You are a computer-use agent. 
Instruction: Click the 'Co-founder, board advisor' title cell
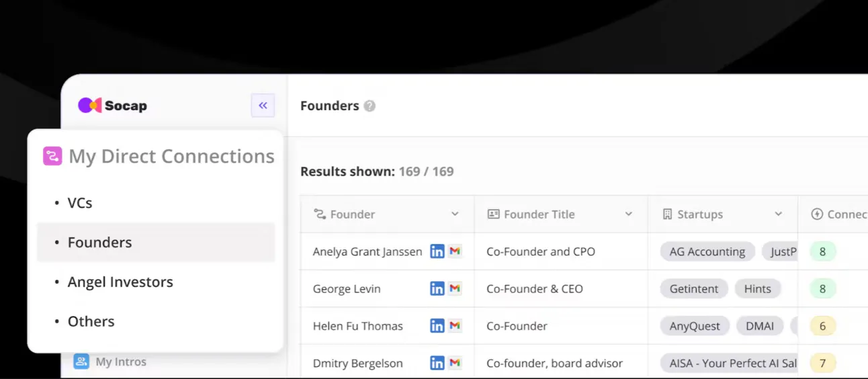click(x=555, y=364)
